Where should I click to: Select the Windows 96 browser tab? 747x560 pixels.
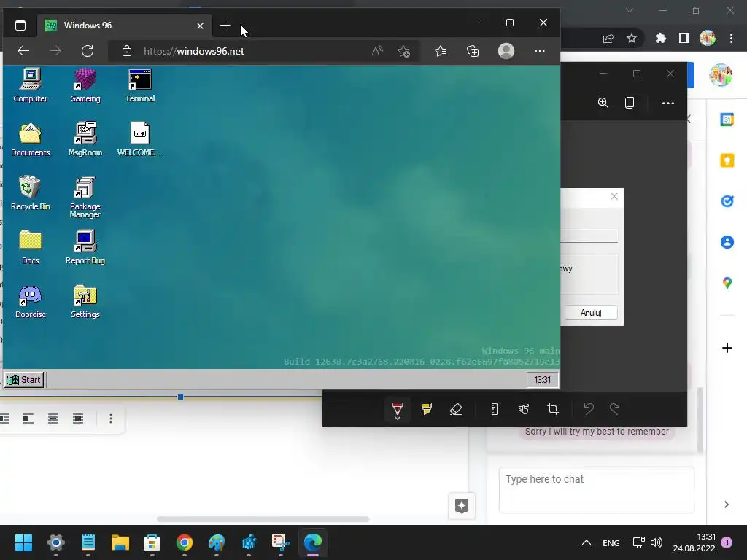123,26
